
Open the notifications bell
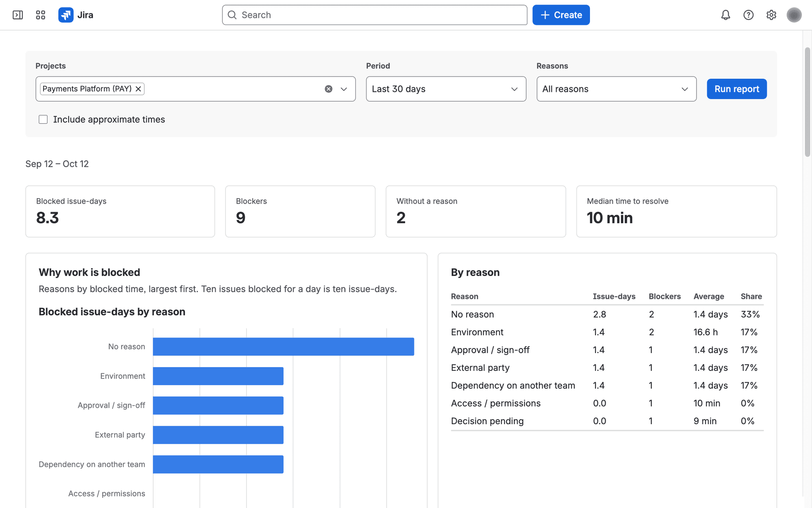726,15
